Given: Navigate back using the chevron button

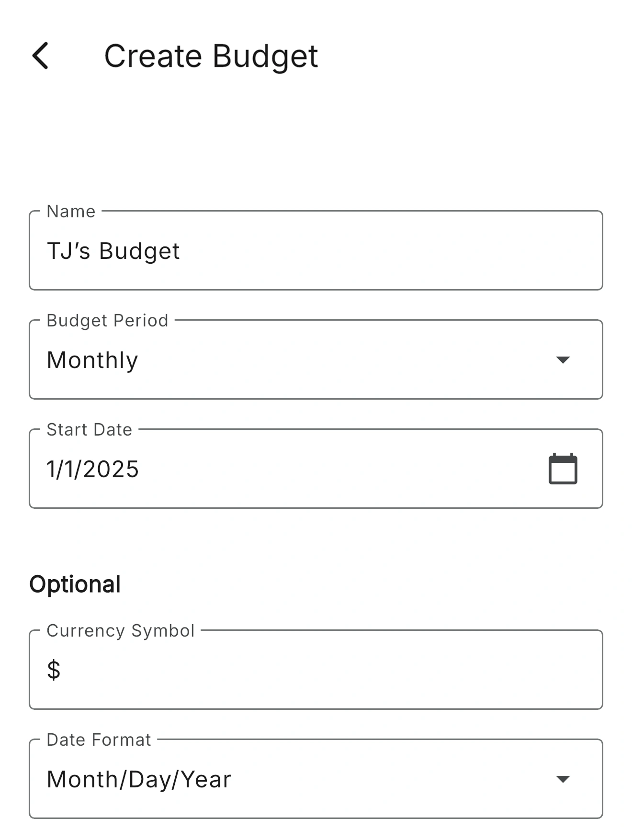Looking at the screenshot, I should tap(41, 56).
